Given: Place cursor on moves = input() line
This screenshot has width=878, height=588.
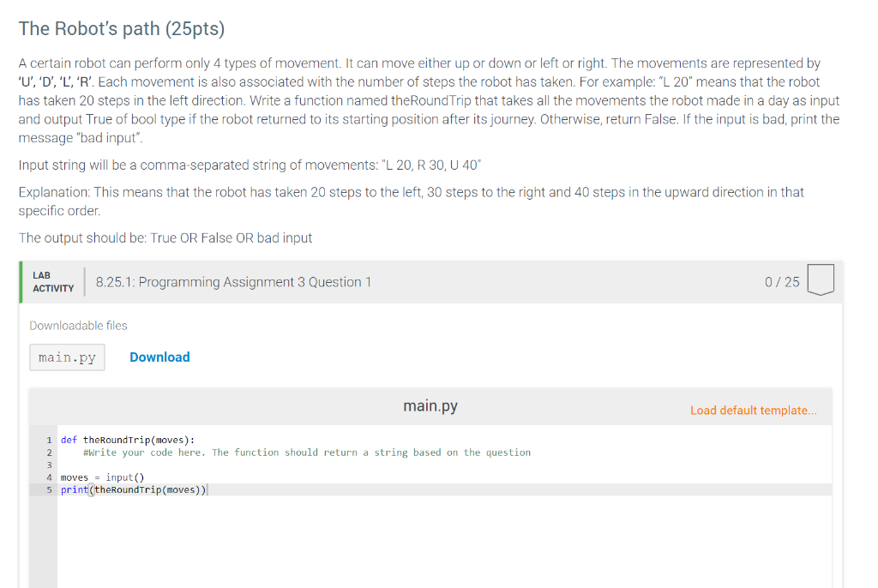Looking at the screenshot, I should click(x=103, y=477).
